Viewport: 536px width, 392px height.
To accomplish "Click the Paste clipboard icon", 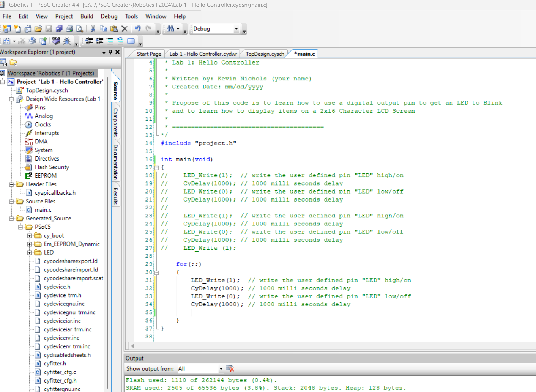I will [114, 29].
